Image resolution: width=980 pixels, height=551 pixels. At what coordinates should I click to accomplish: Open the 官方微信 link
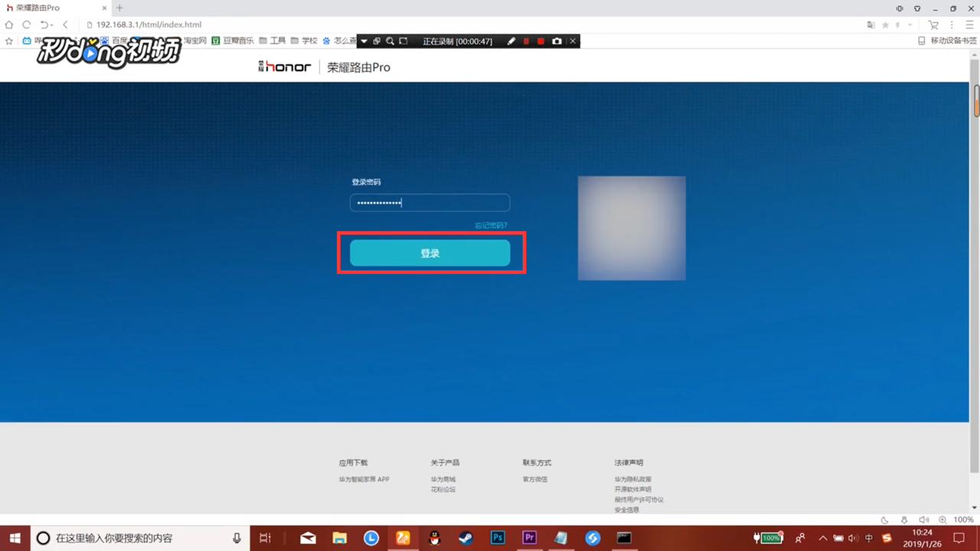click(535, 479)
